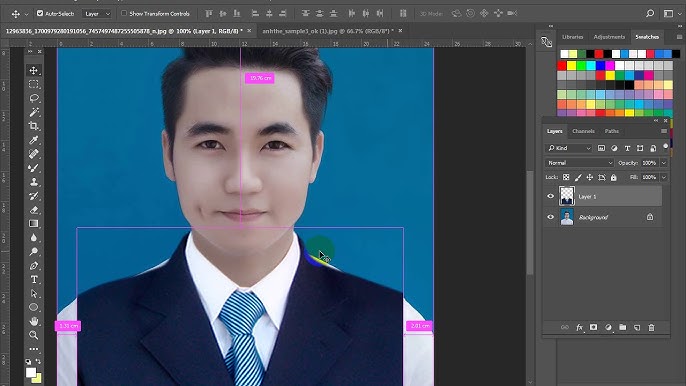Screen dimensions: 686x386
Task: Hide Layer 1 using its eye icon
Action: pyautogui.click(x=550, y=197)
